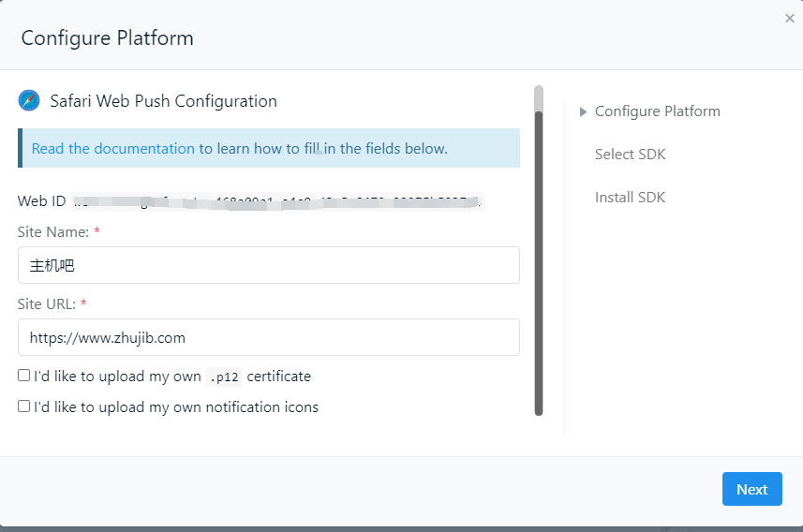Click the Next button
This screenshot has height=532, width=803.
[751, 489]
